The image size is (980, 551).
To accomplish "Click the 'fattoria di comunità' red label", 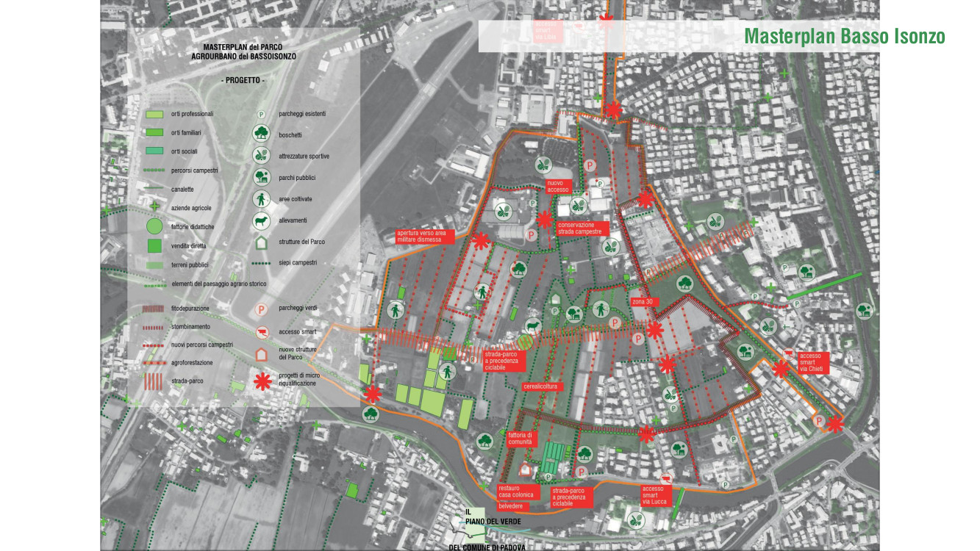I will coord(522,439).
